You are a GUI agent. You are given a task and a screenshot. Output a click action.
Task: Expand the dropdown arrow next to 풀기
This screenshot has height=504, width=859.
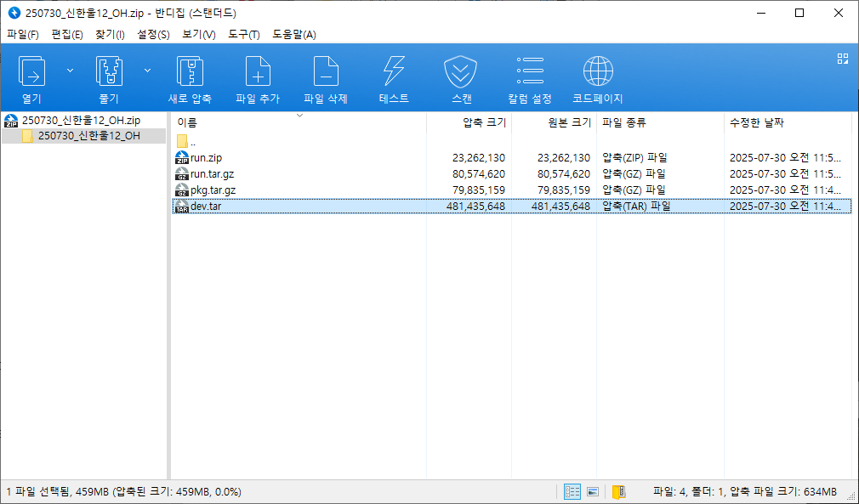(147, 70)
